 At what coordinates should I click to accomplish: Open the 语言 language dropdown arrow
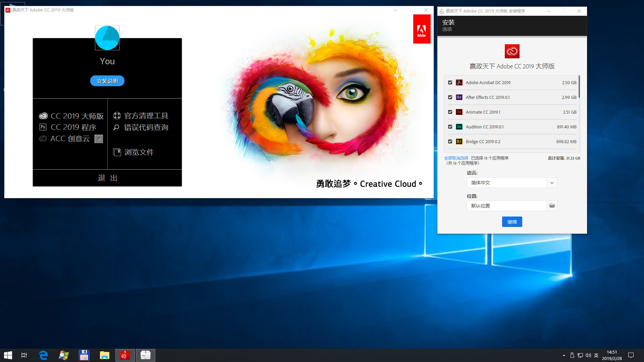click(552, 183)
